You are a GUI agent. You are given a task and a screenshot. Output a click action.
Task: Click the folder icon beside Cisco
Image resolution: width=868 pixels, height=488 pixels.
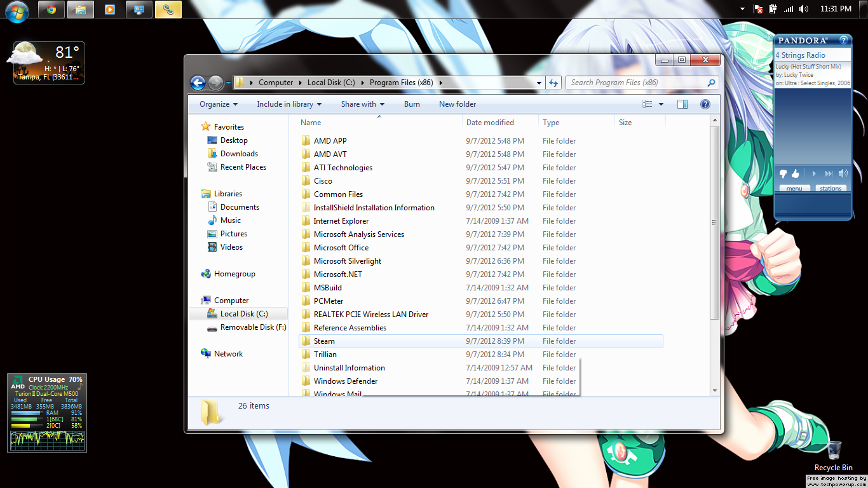pyautogui.click(x=306, y=181)
